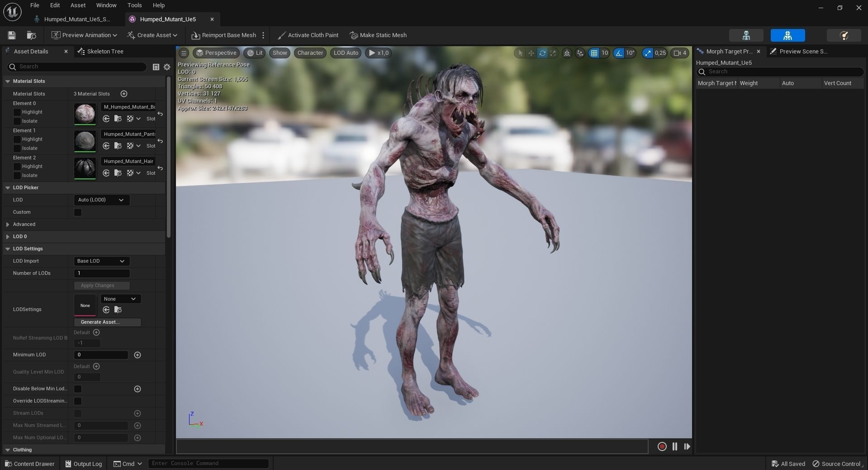Select the viewport select mode arrow tool
The image size is (868, 470).
tap(520, 53)
